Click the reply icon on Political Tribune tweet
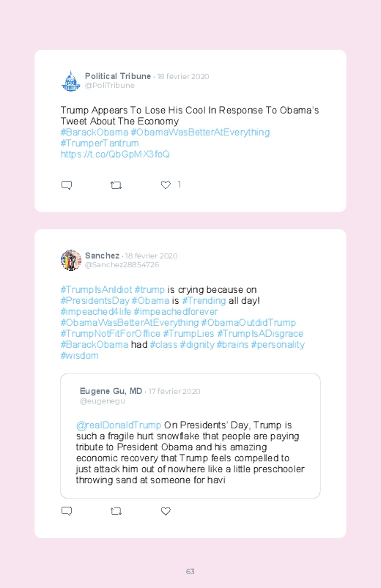The image size is (381, 588). point(67,185)
